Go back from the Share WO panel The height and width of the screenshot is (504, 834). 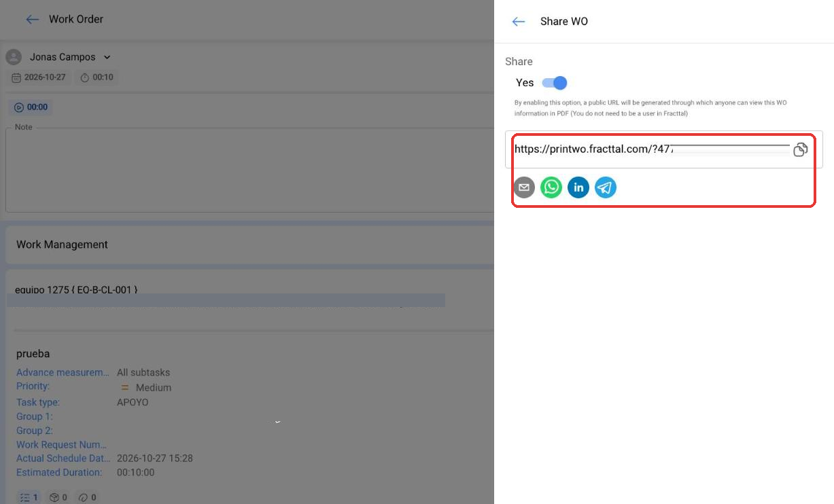click(519, 22)
